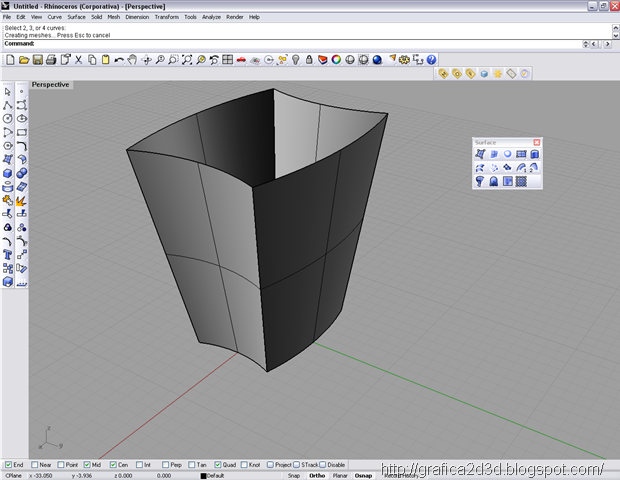The width and height of the screenshot is (620, 480).
Task: Select the Rectangle tool in sidebar
Action: 22,132
